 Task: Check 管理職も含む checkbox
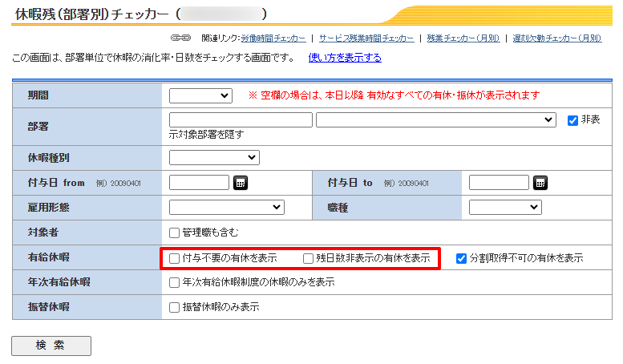pyautogui.click(x=174, y=233)
